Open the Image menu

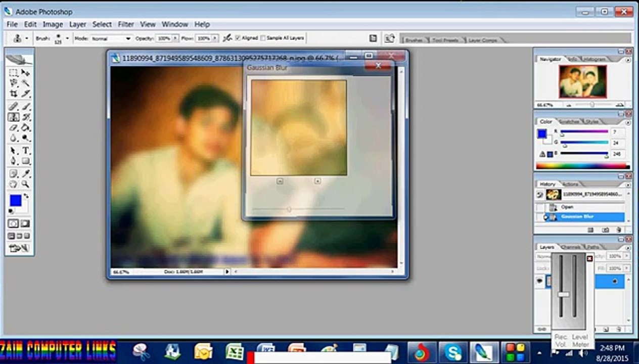click(x=53, y=24)
